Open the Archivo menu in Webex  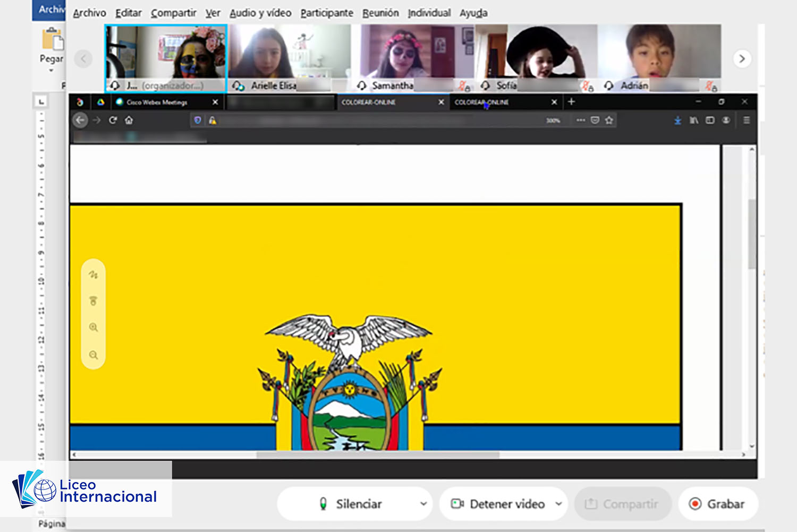coord(89,13)
